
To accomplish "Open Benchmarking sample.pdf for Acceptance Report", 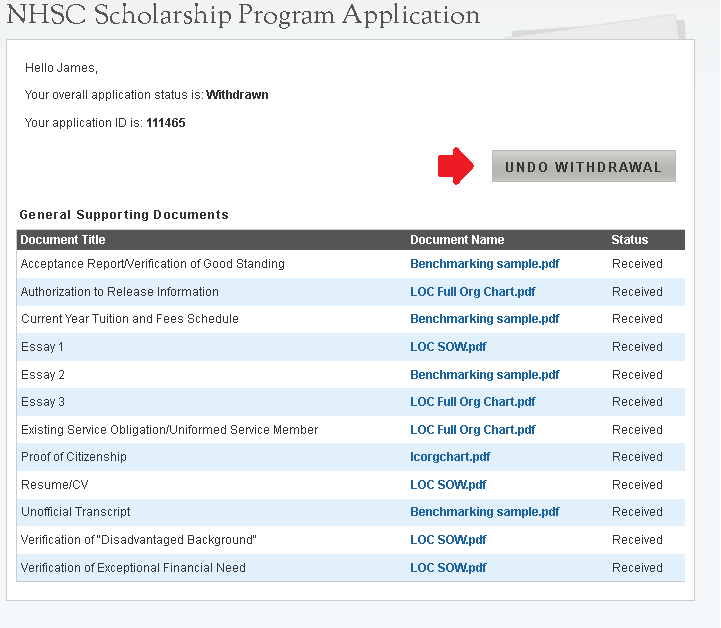I will (484, 264).
